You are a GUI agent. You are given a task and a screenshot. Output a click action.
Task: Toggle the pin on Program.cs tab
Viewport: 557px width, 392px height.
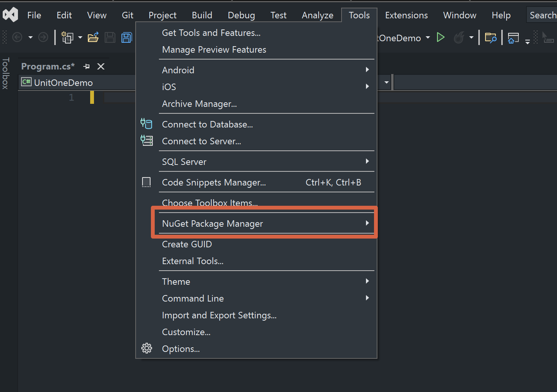[87, 66]
